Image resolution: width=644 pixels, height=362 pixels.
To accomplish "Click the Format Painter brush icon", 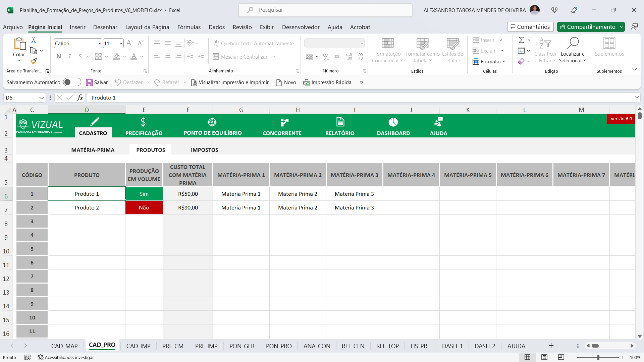I will [x=34, y=61].
